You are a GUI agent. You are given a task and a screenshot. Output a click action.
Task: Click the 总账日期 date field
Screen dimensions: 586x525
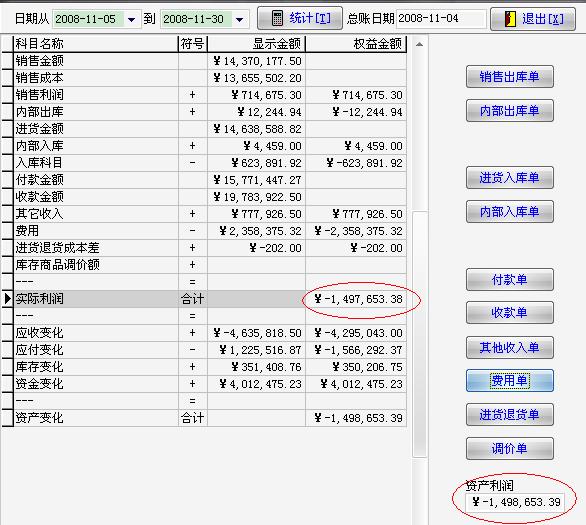[x=441, y=18]
